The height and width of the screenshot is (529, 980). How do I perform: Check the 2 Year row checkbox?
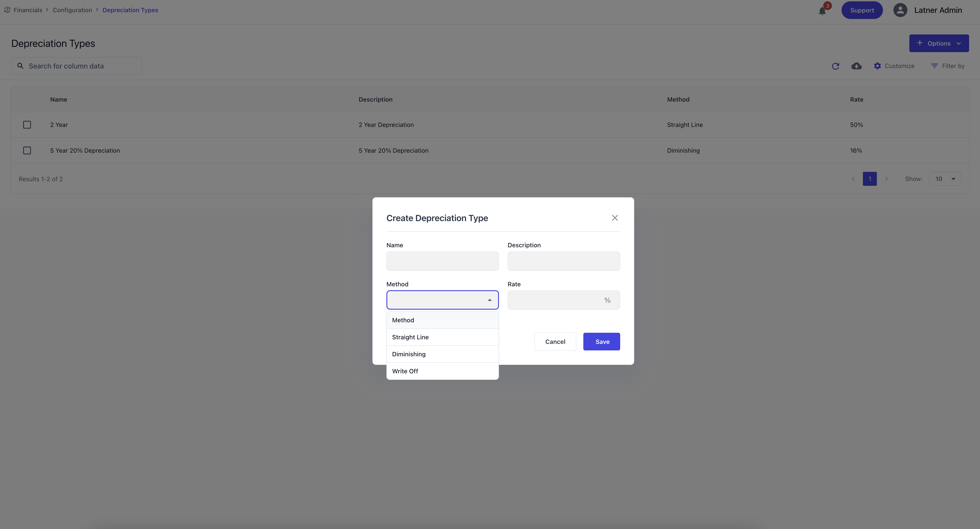27,125
